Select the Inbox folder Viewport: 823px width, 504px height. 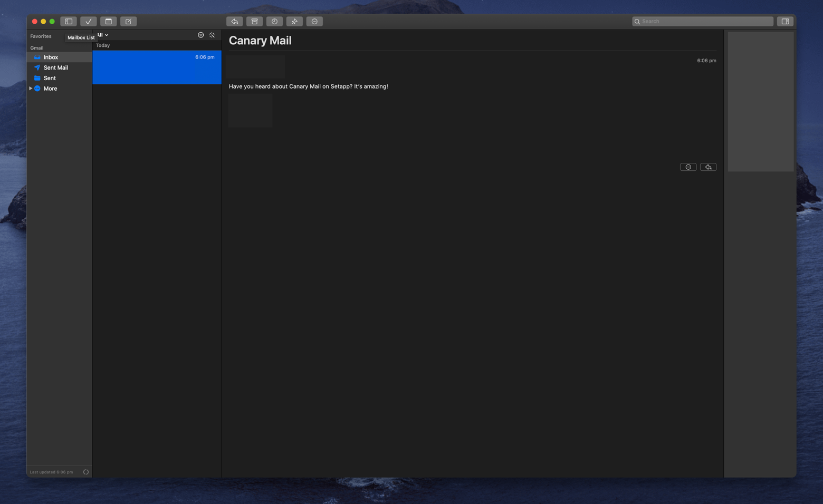[59, 57]
